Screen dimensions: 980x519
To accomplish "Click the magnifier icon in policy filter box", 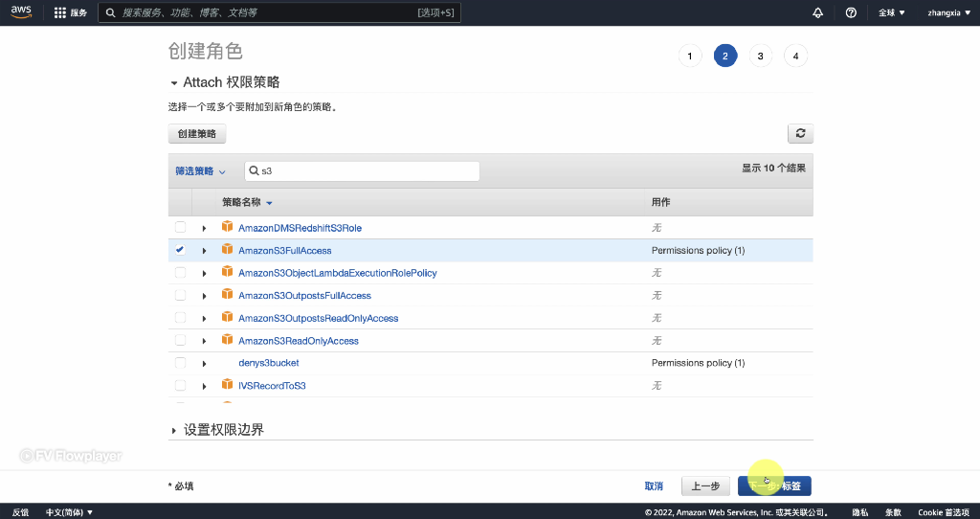I will (254, 170).
